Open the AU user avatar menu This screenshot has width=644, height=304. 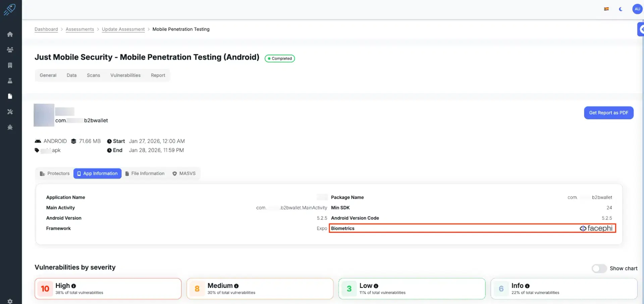coord(637,9)
